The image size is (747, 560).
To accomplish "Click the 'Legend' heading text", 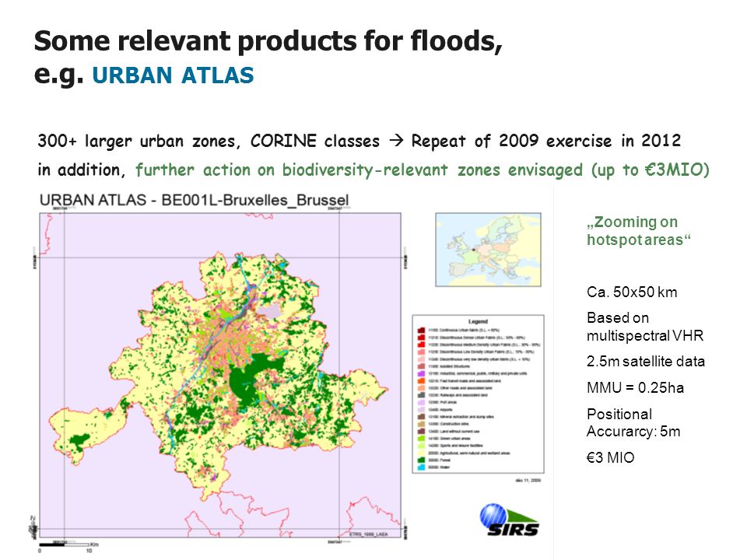I will pyautogui.click(x=479, y=321).
